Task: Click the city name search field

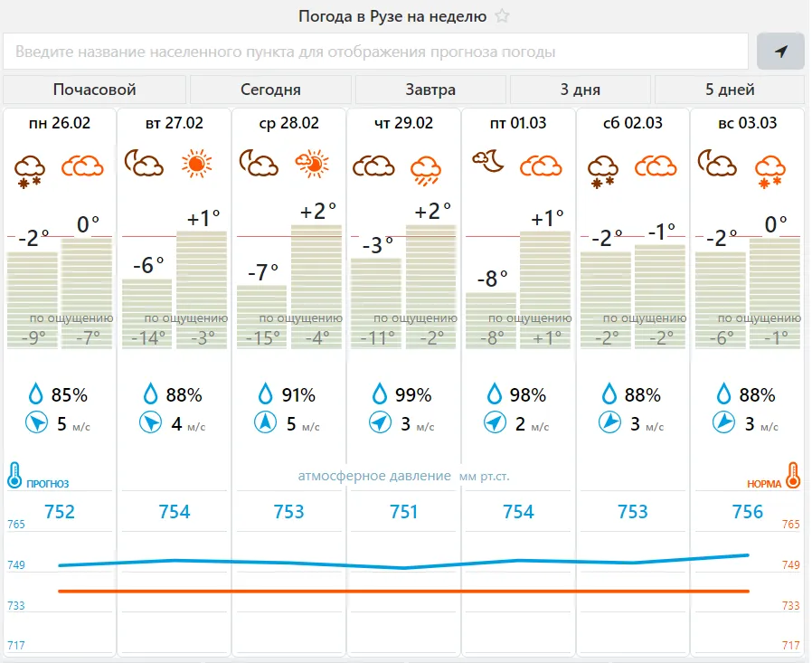Action: (376, 52)
